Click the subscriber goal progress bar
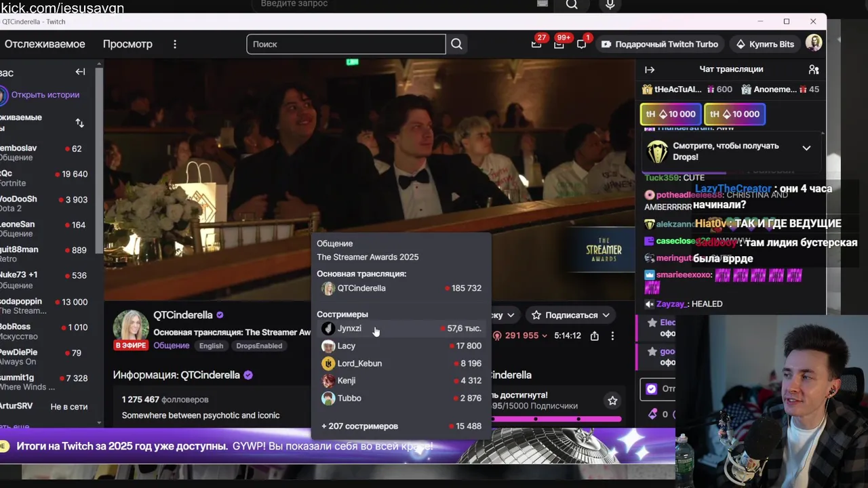This screenshot has width=868, height=488. (x=556, y=419)
